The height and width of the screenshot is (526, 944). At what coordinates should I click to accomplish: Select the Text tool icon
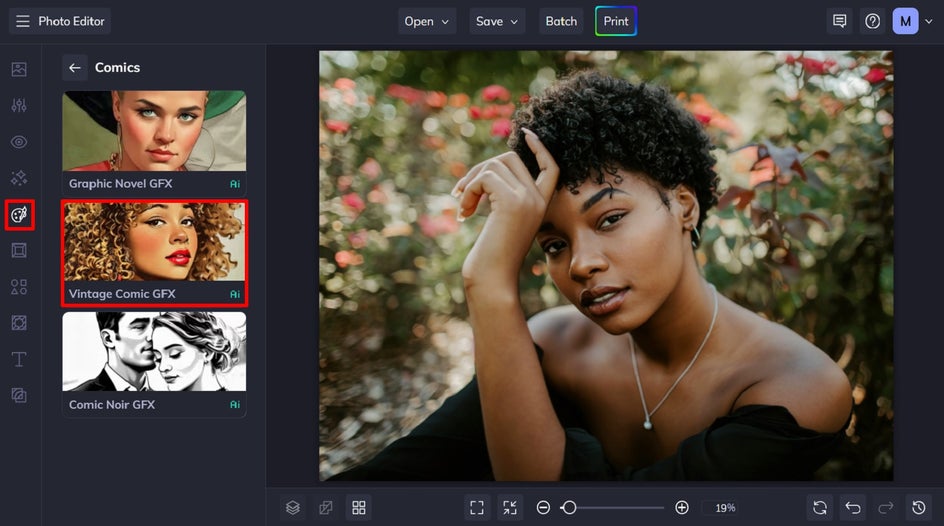pyautogui.click(x=19, y=359)
